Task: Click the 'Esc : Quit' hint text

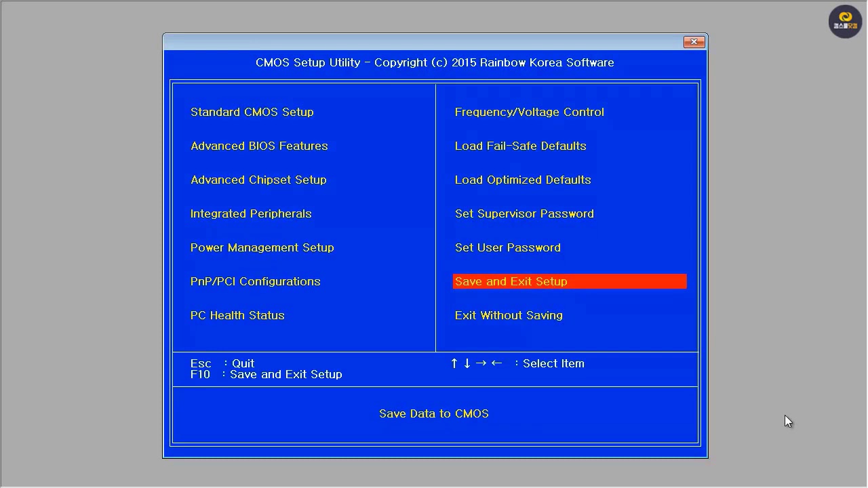Action: coord(222,363)
